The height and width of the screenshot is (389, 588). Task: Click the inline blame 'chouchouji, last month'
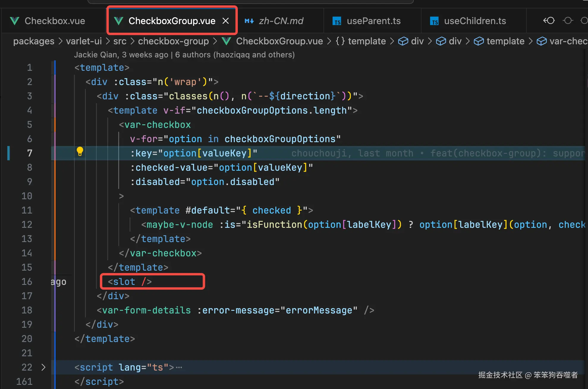tap(352, 153)
